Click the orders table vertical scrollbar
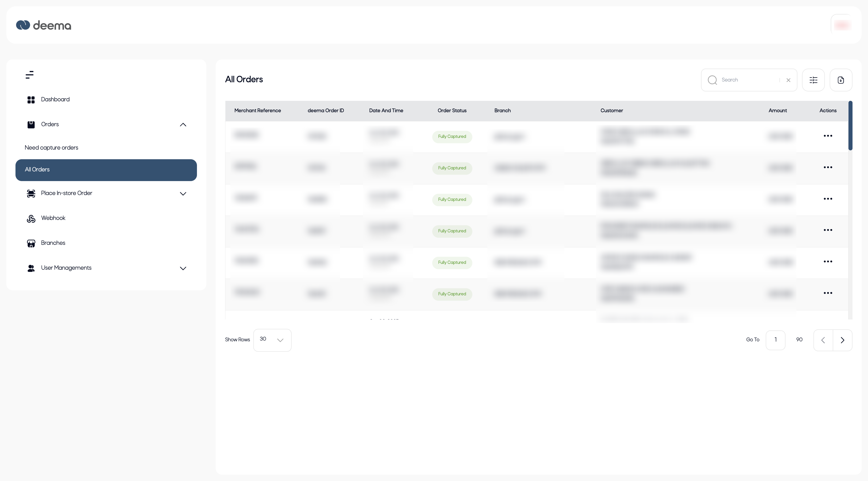Image resolution: width=868 pixels, height=481 pixels. pos(850,126)
